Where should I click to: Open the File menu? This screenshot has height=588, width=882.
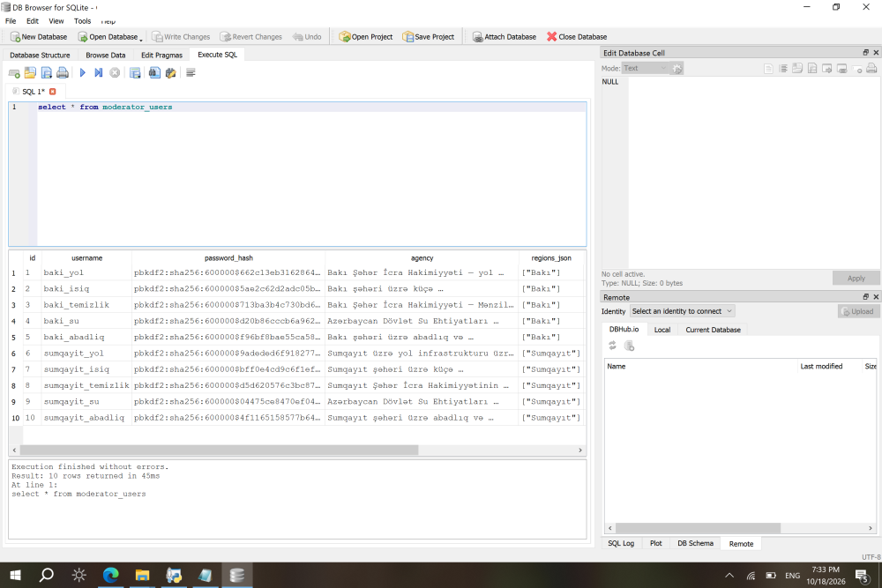[11, 21]
